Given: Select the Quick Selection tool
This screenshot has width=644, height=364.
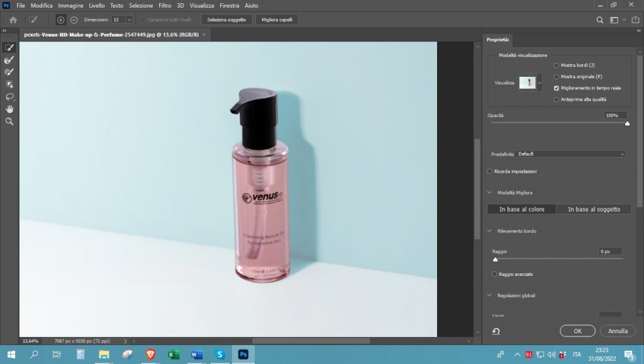Looking at the screenshot, I should (x=9, y=48).
